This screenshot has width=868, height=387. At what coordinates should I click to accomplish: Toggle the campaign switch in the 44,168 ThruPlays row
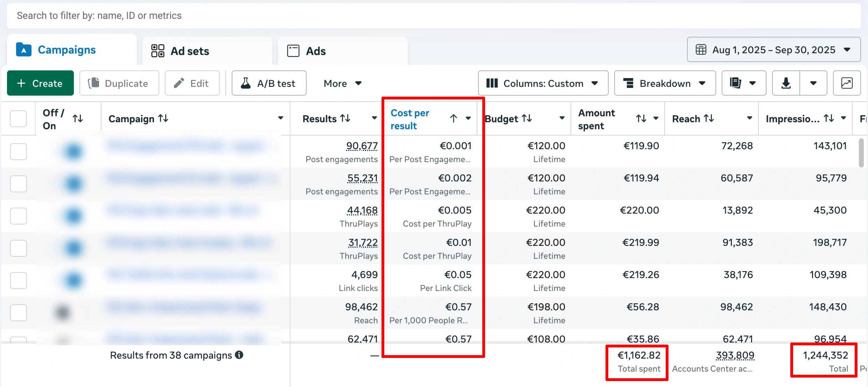(73, 216)
